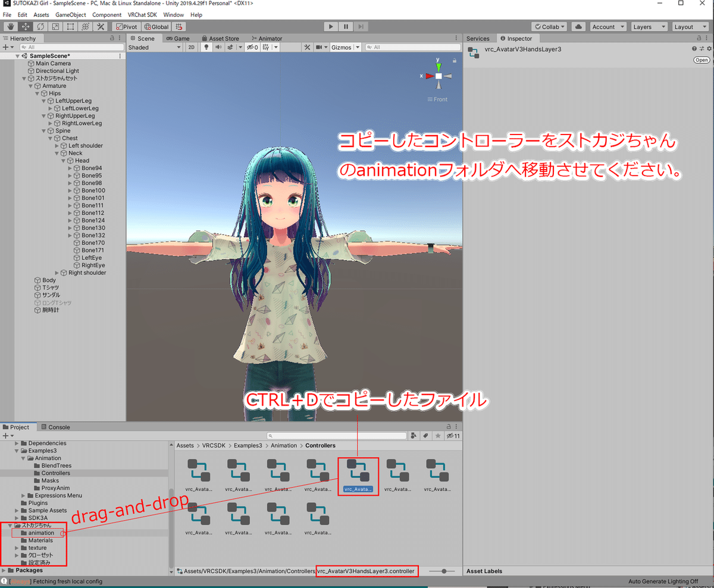
Task: Open Inspector preset sliders icon
Action: coord(701,49)
